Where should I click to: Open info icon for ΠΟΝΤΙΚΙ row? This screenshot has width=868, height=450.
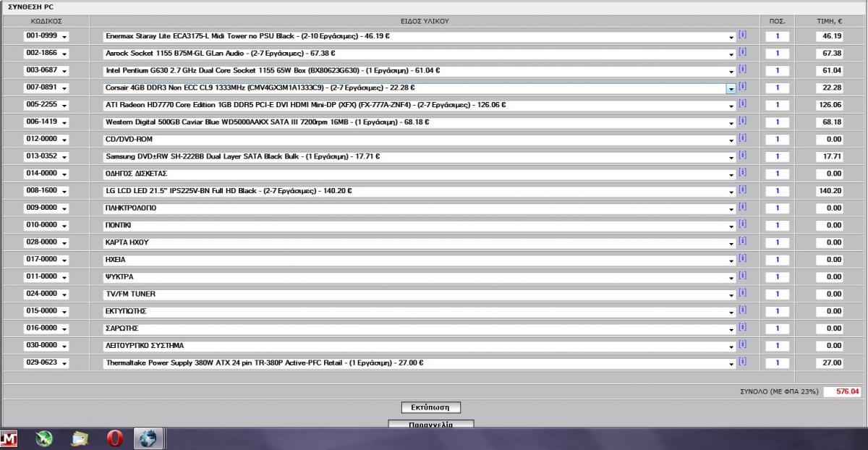tap(742, 224)
